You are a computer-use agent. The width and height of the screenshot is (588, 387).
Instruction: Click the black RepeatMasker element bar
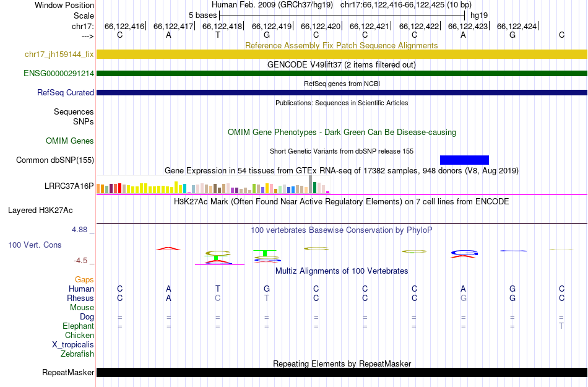click(x=342, y=372)
